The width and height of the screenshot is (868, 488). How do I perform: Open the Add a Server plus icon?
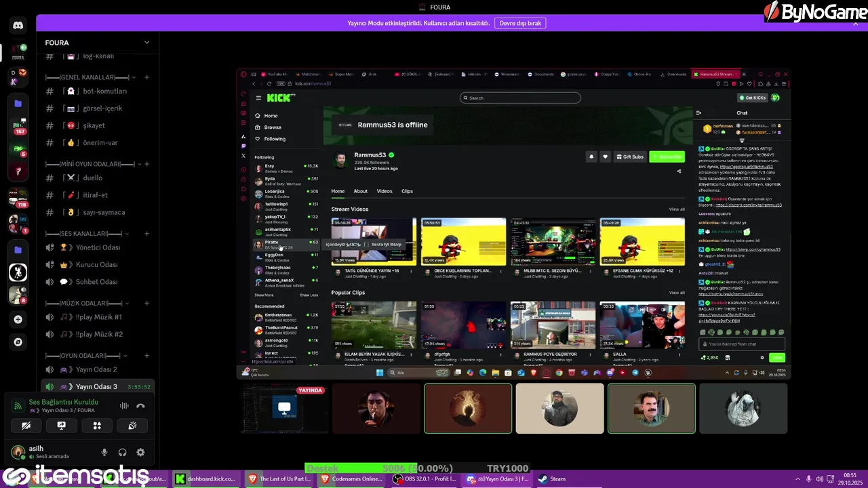18,319
